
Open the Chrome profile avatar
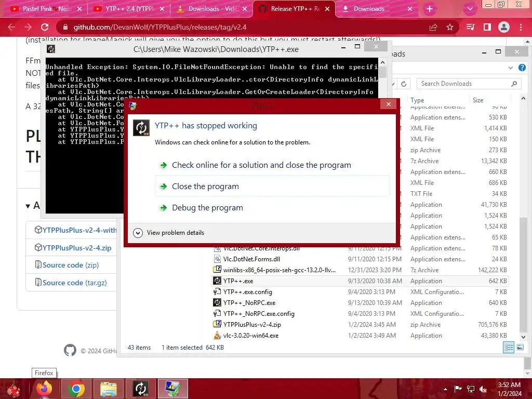504,27
